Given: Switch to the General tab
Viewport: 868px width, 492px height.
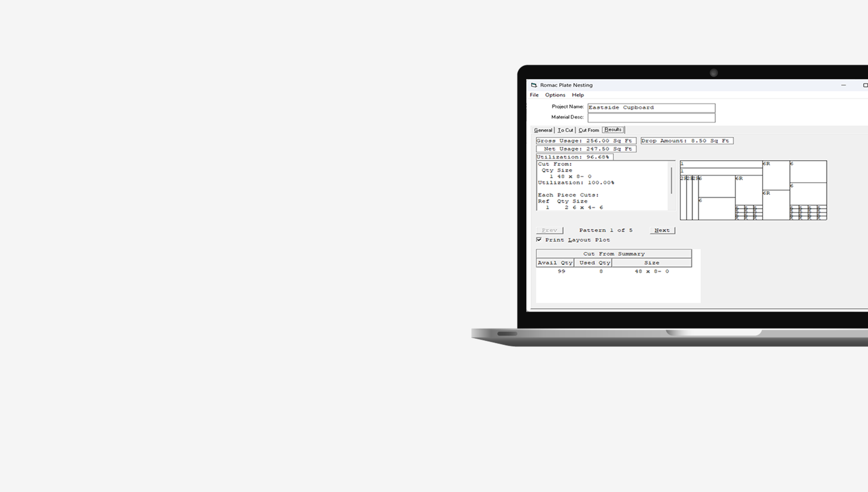Looking at the screenshot, I should tap(542, 130).
